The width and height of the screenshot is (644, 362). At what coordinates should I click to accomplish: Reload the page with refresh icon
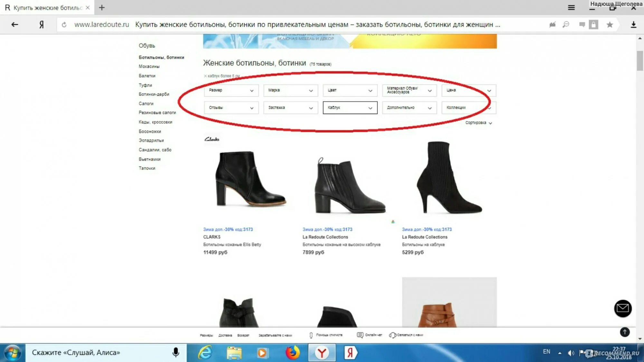[64, 25]
